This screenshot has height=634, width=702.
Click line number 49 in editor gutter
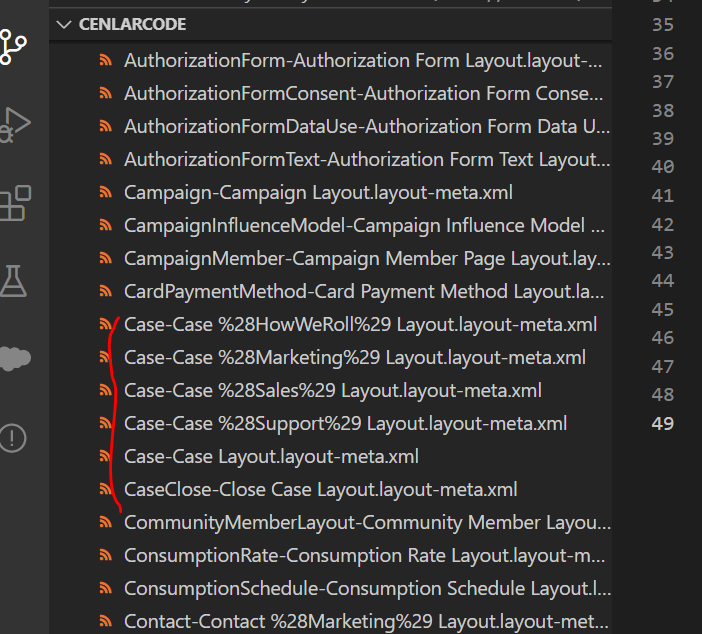pos(663,423)
